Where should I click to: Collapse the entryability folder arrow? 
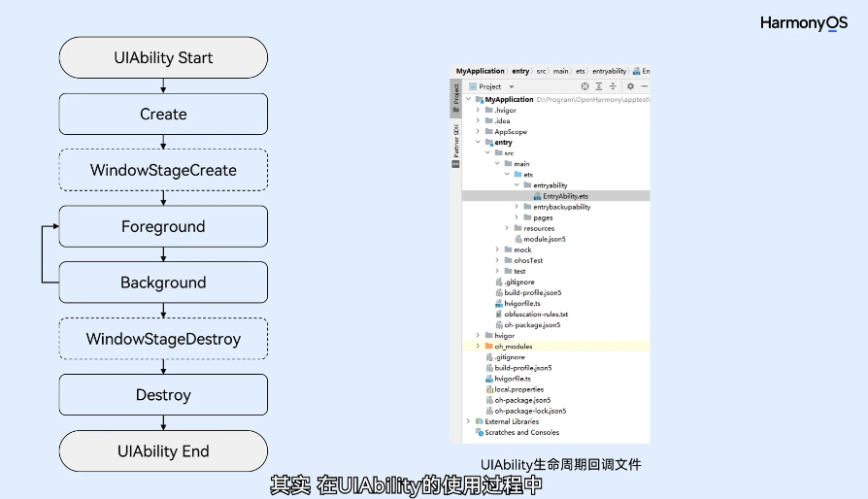[x=517, y=184]
